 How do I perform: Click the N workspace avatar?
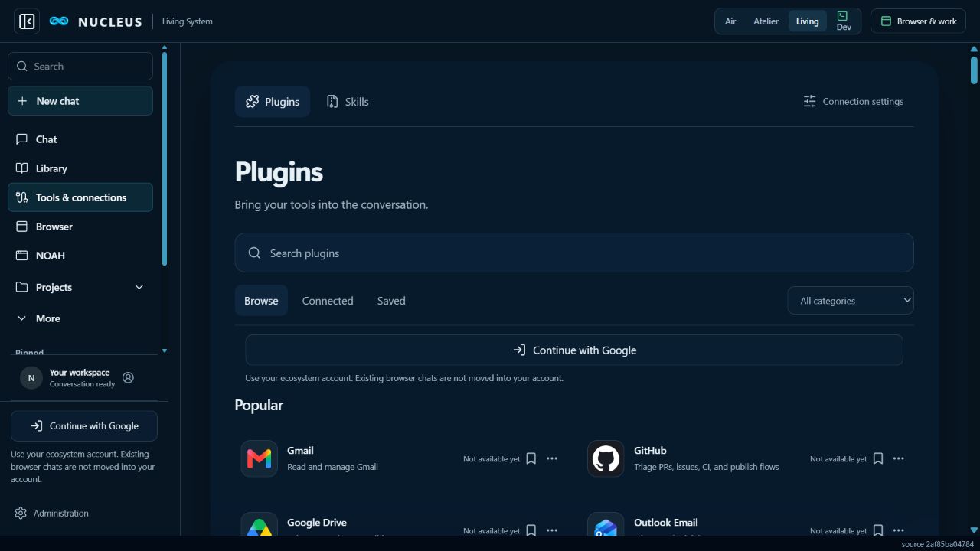(31, 377)
